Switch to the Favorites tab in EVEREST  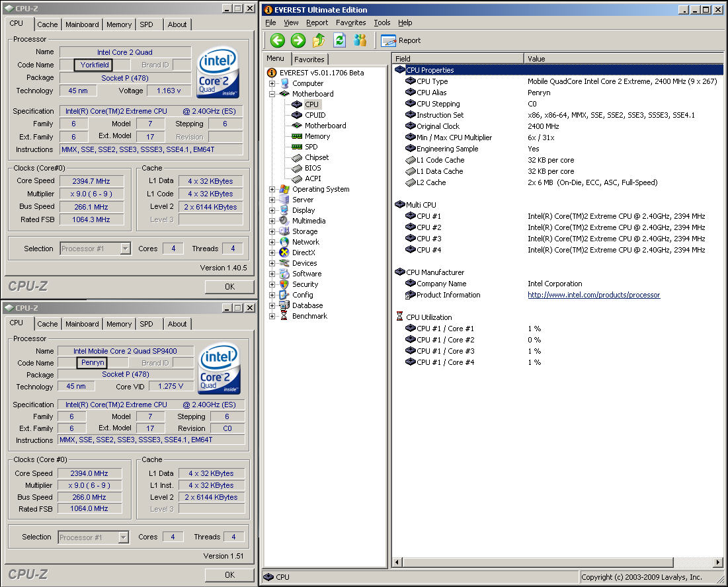pyautogui.click(x=309, y=59)
